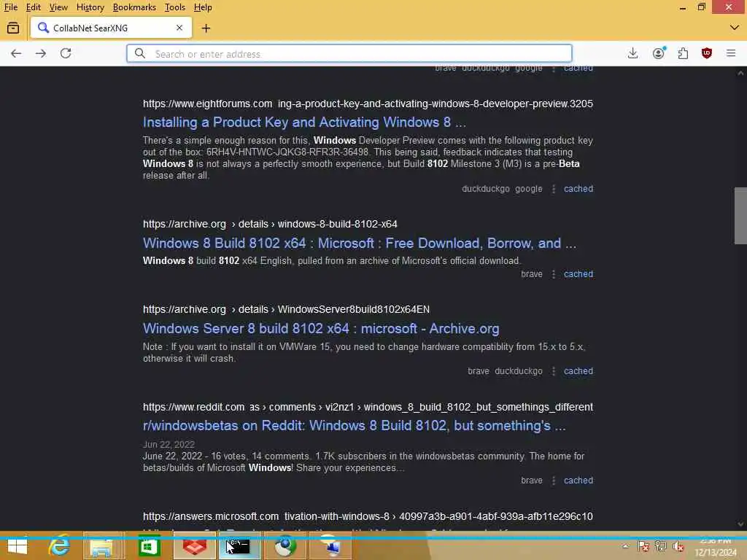Launch Internet Explorer from the taskbar

tap(59, 545)
